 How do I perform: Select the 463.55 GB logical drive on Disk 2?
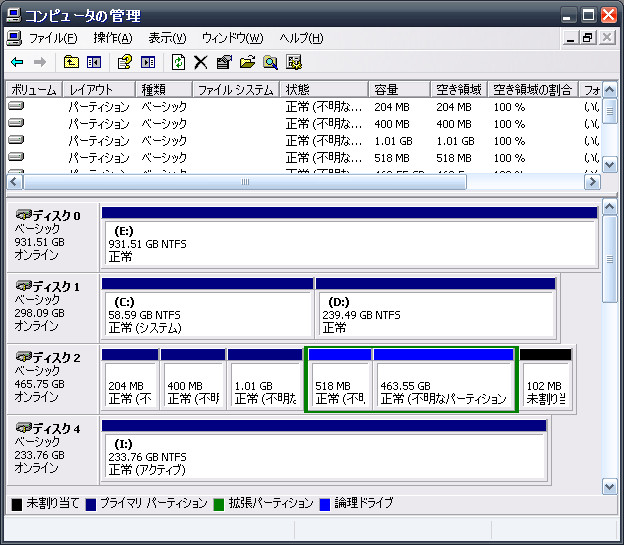click(x=443, y=379)
